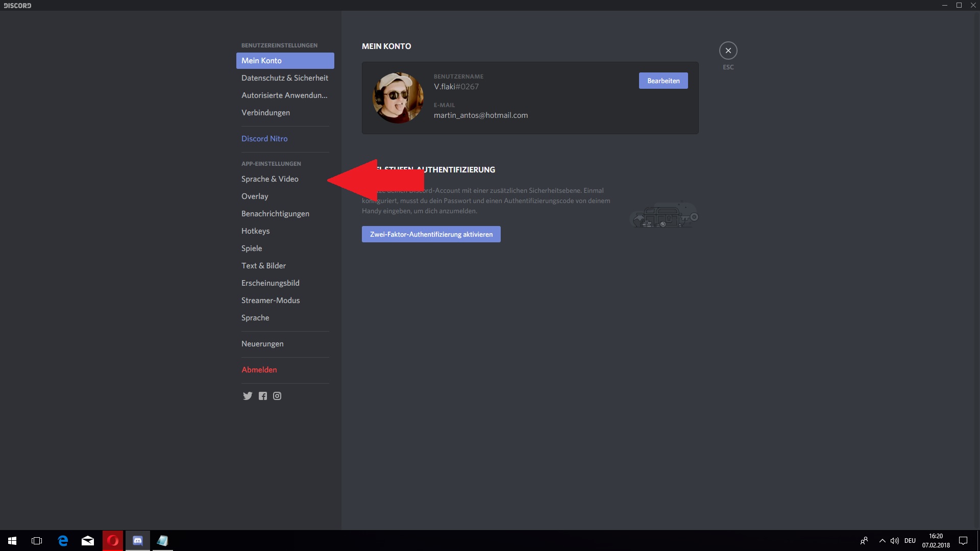Viewport: 980px width, 551px height.
Task: Open Discord's Instagram page icon
Action: [277, 396]
